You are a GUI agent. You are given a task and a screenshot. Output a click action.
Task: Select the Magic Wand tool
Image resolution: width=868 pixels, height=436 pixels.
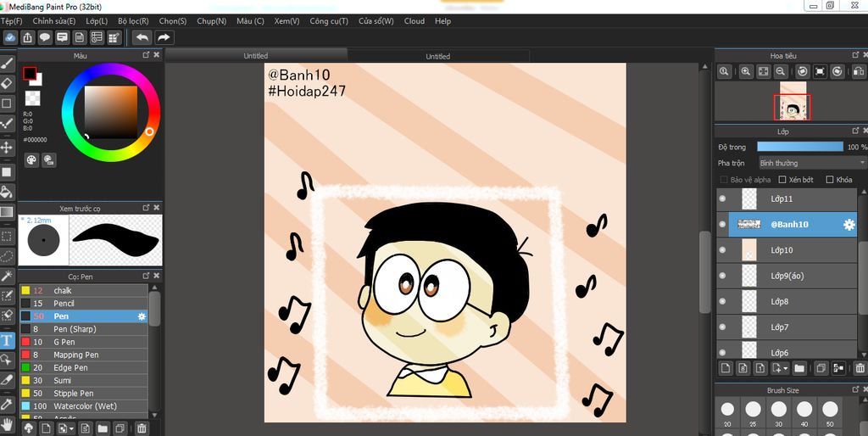pyautogui.click(x=7, y=276)
